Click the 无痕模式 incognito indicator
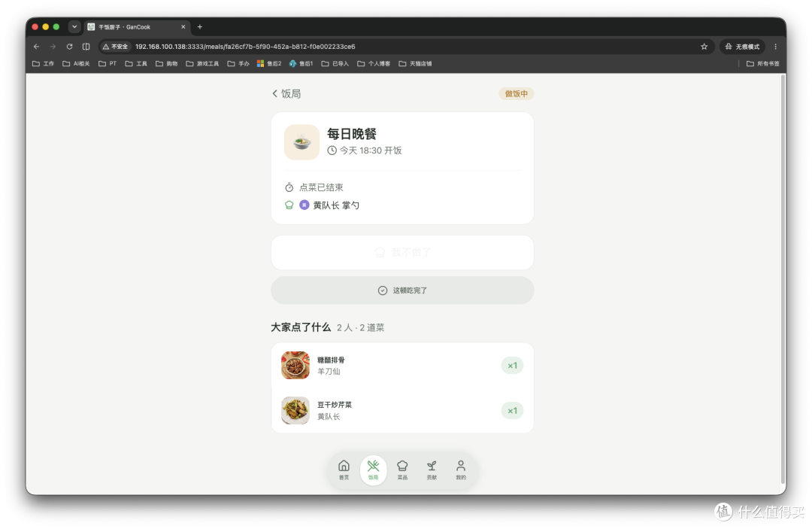The image size is (812, 529). [742, 47]
